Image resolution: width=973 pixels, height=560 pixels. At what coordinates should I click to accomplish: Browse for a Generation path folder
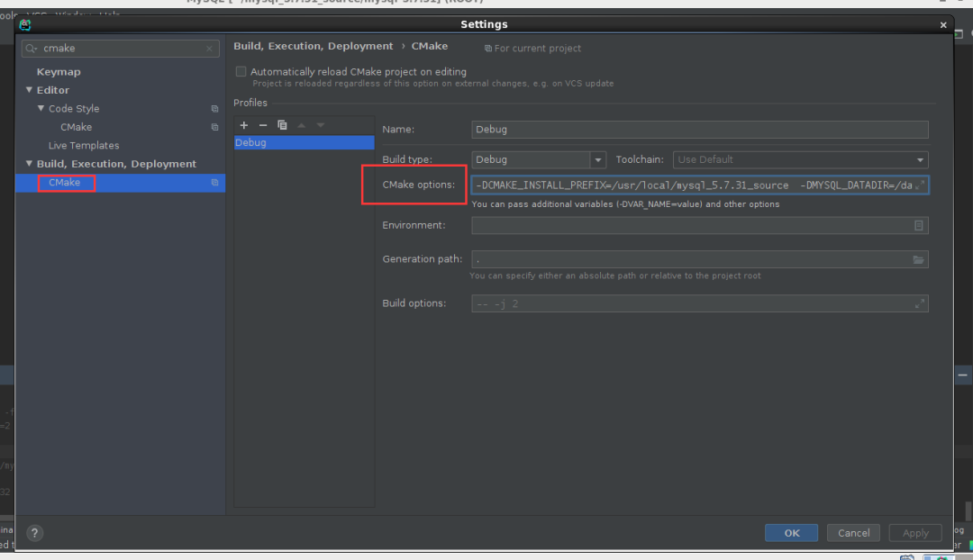tap(918, 259)
